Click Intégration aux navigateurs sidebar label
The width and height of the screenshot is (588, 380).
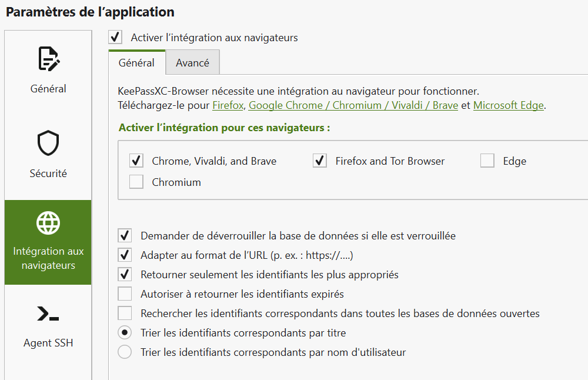coord(48,258)
